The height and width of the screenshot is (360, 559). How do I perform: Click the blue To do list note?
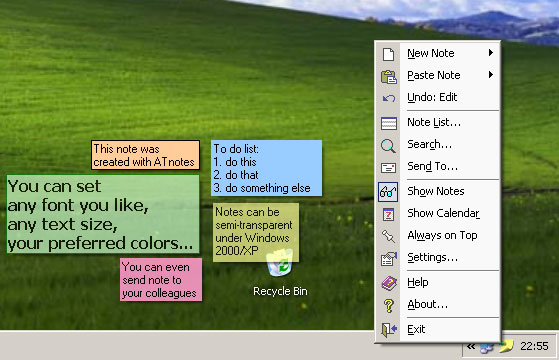click(x=266, y=168)
